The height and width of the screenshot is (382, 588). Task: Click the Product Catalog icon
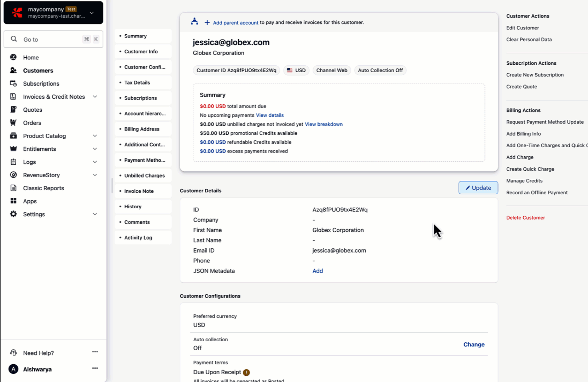tap(13, 136)
